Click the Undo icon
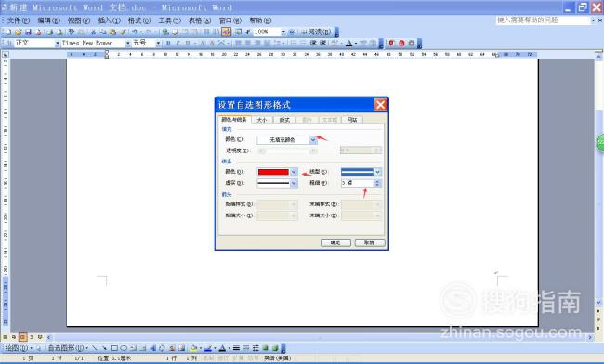This screenshot has height=364, width=604. point(135,32)
